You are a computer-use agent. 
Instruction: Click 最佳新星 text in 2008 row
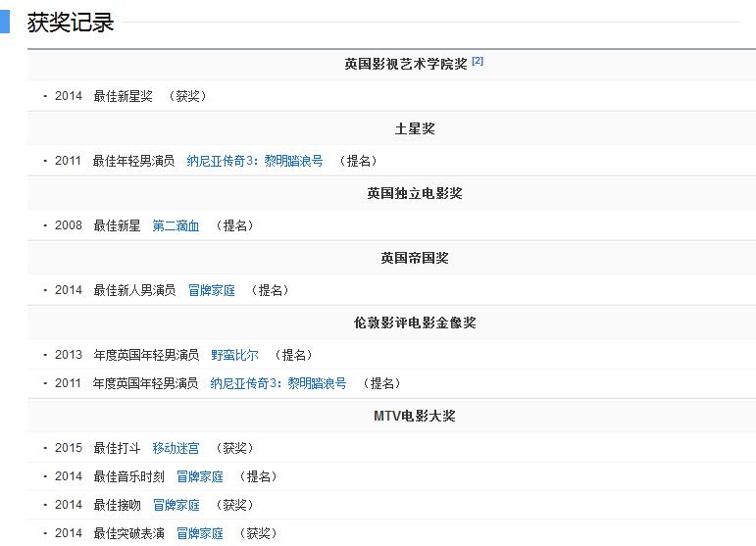[117, 225]
